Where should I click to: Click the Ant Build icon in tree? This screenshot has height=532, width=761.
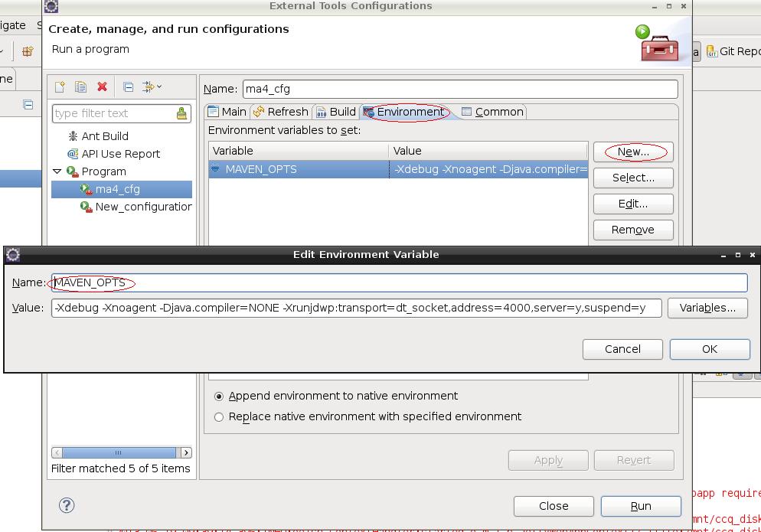tap(73, 135)
